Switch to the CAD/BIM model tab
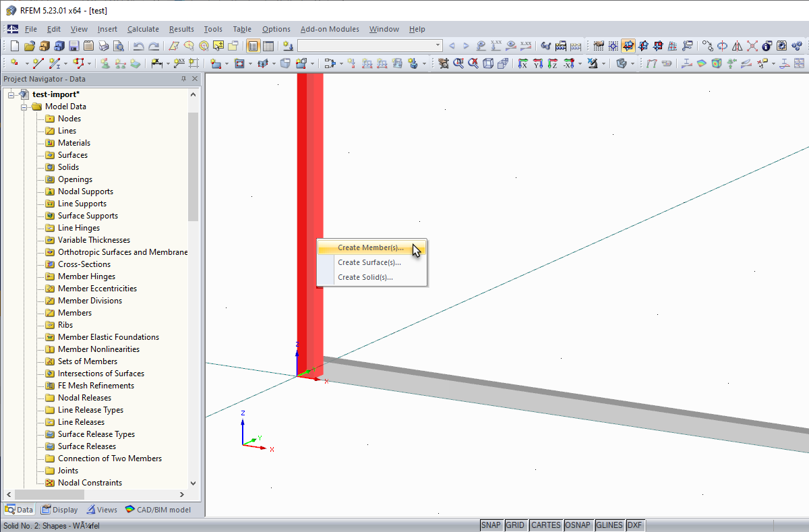Screen dimensions: 809x532 click(158, 510)
